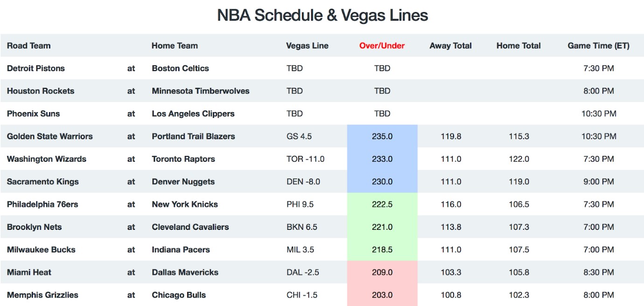Select the Cleveland Cavaliers home team
644x306 pixels.
(x=190, y=227)
